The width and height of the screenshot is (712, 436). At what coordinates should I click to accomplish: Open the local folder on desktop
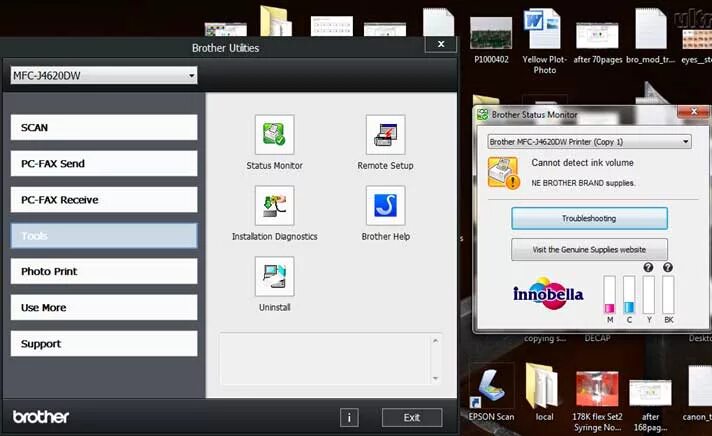coord(544,391)
